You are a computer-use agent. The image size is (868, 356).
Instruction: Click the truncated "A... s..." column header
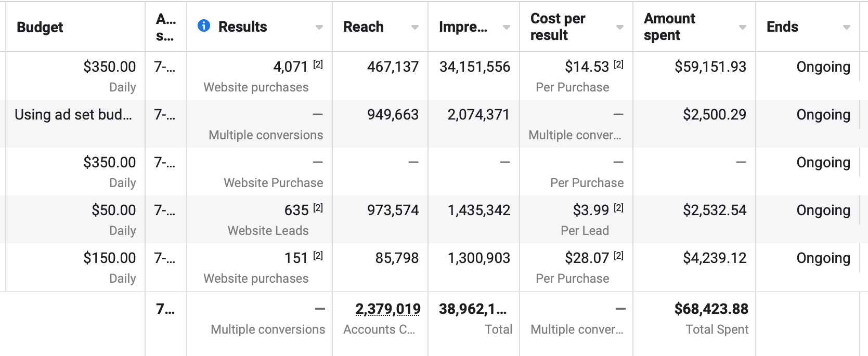[166, 27]
